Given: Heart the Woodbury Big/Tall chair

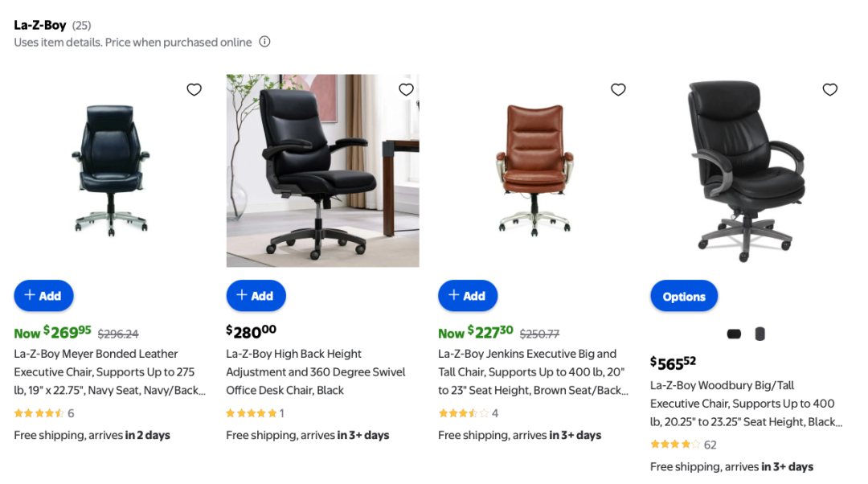Looking at the screenshot, I should 830,89.
